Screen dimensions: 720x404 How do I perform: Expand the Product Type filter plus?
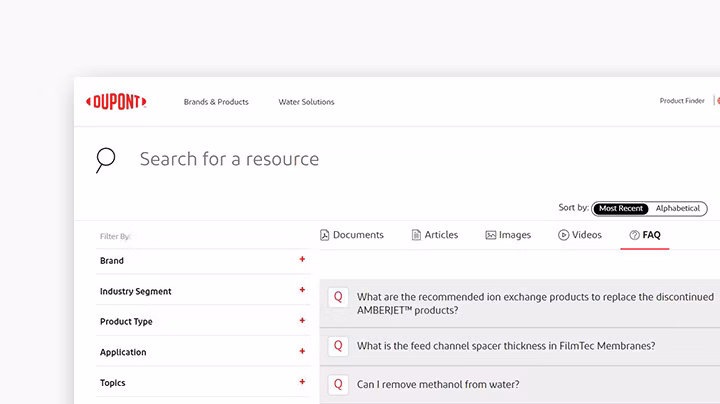pos(302,320)
